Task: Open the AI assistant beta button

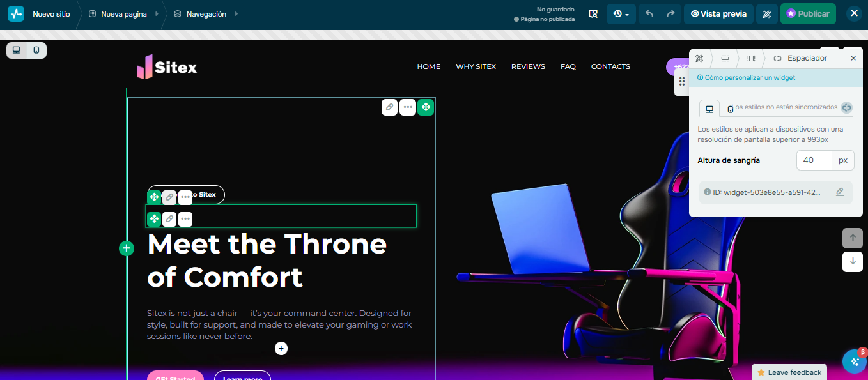Action: click(x=854, y=361)
